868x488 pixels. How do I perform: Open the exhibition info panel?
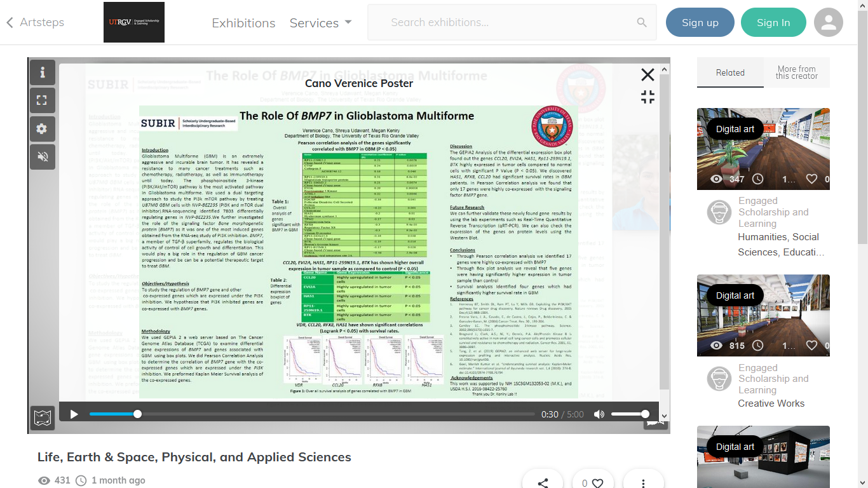[42, 72]
